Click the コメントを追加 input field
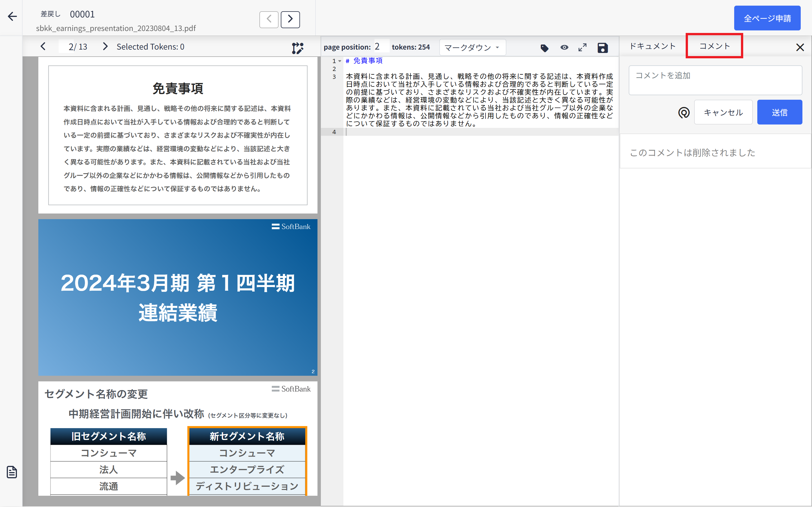812x507 pixels. pos(715,80)
